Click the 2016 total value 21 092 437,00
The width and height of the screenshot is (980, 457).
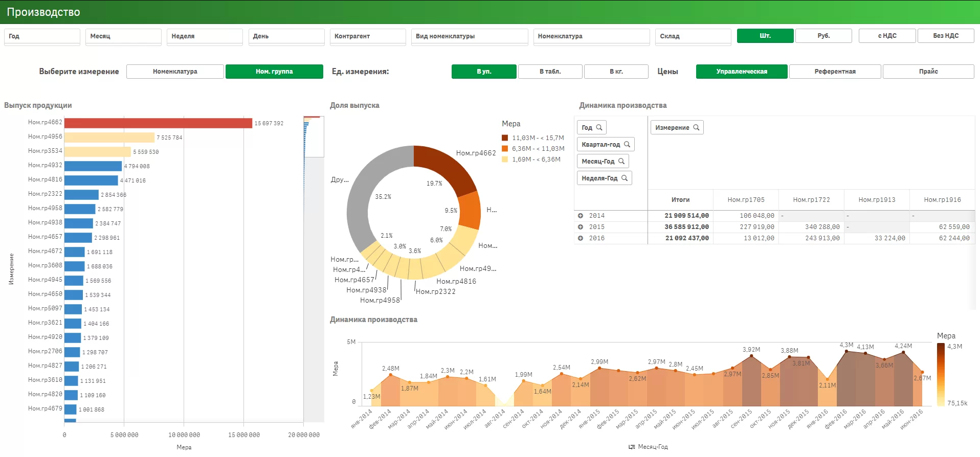686,238
